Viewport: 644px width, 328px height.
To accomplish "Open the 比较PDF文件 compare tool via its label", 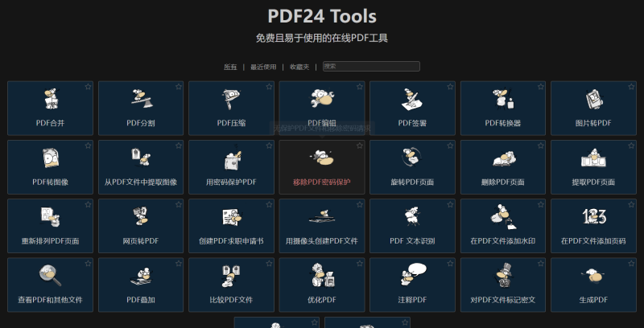I will click(x=231, y=300).
